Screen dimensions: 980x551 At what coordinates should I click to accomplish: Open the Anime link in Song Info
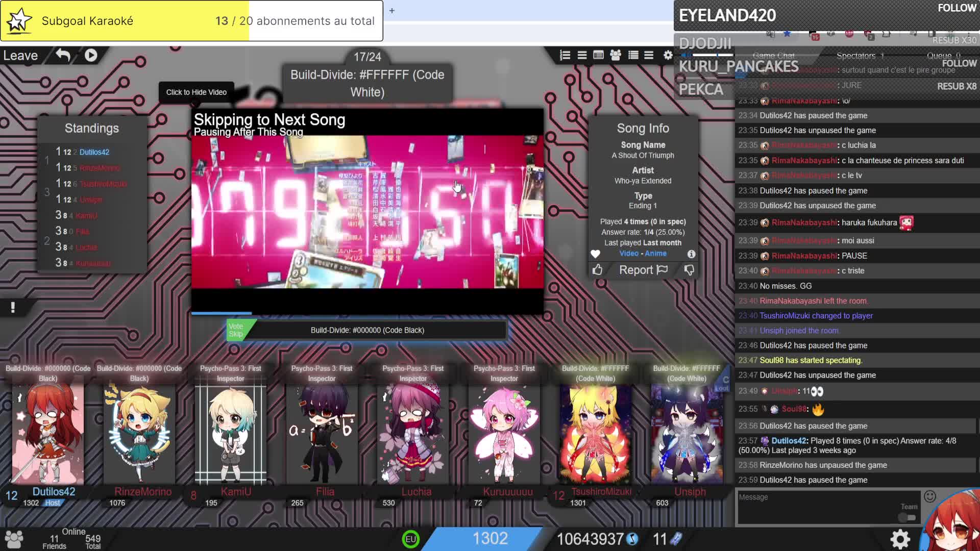pos(655,254)
